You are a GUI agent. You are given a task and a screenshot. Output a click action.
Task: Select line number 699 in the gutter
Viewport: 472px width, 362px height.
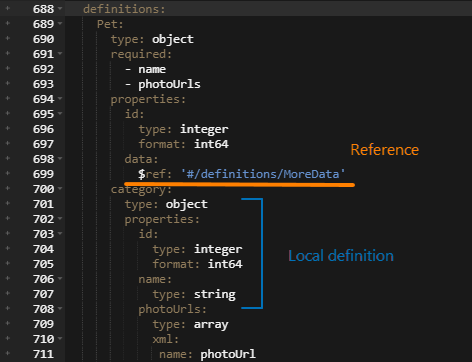43,174
